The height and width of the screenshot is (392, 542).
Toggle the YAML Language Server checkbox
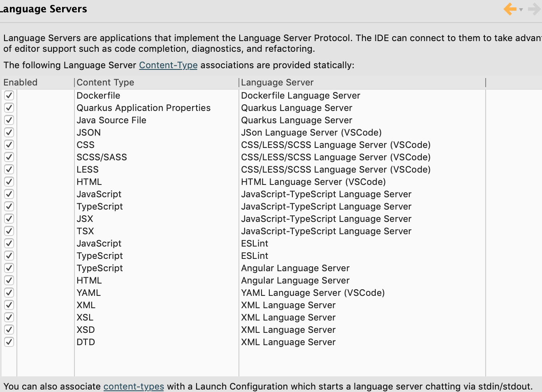click(9, 293)
